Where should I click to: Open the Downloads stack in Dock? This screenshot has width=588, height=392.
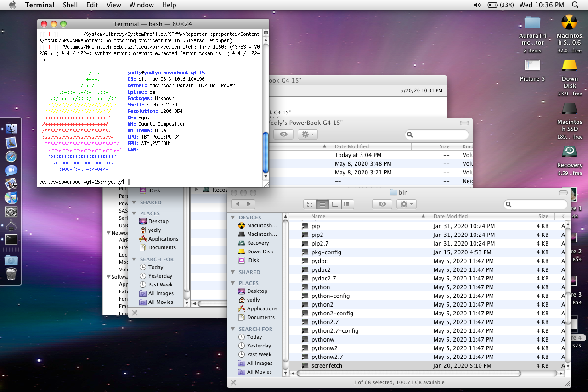11,260
